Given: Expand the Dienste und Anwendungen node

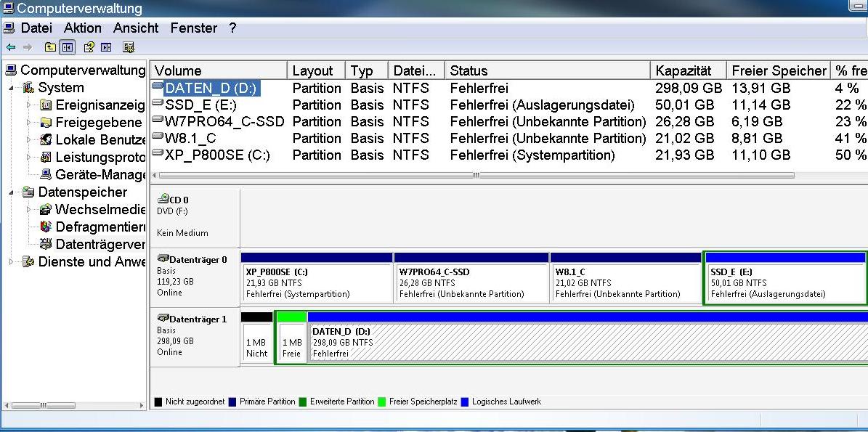Looking at the screenshot, I should (x=12, y=261).
